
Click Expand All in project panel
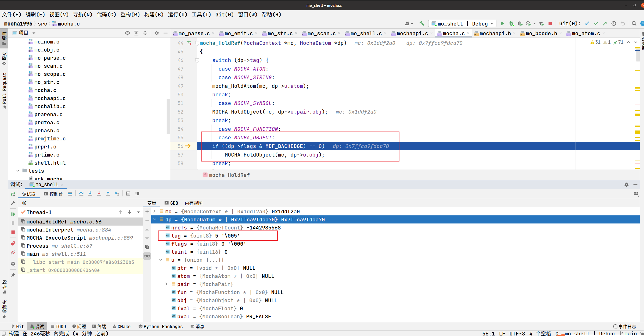click(x=136, y=33)
